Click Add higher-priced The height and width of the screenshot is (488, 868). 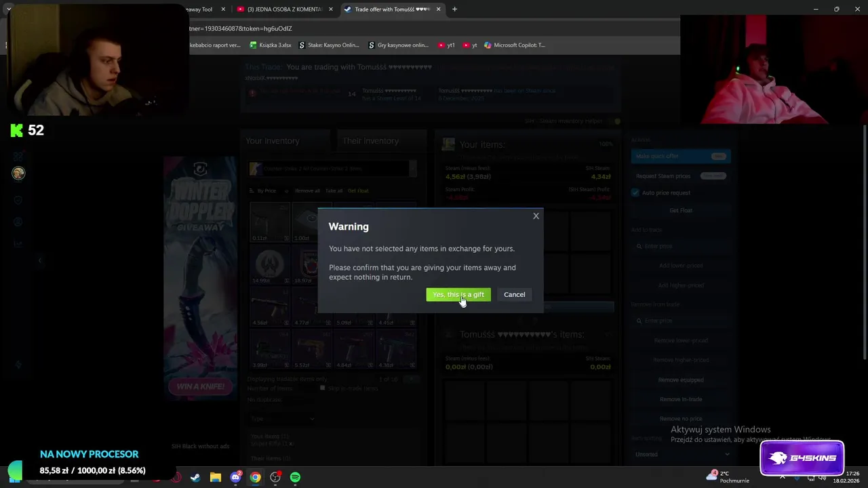[x=681, y=285]
